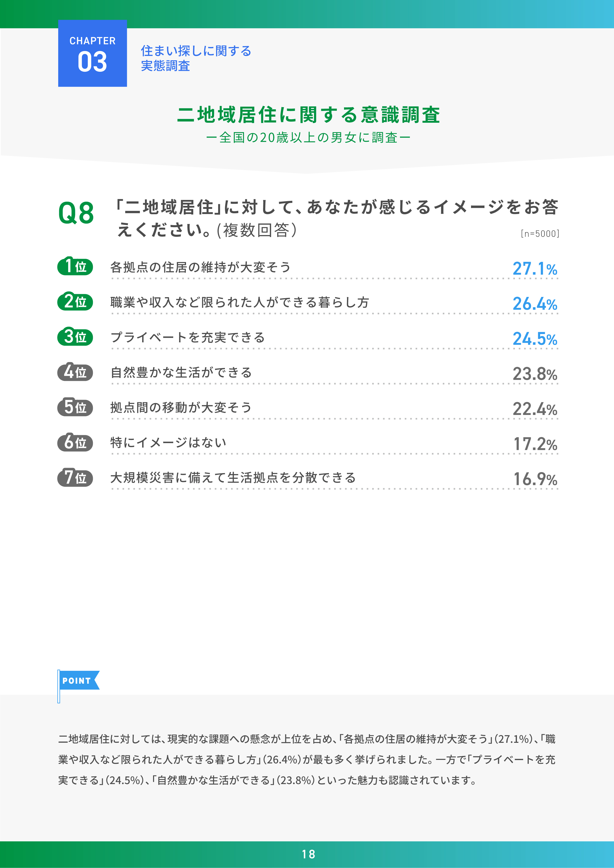Click the green 2位 rank badge
614x868 pixels.
coord(75,302)
